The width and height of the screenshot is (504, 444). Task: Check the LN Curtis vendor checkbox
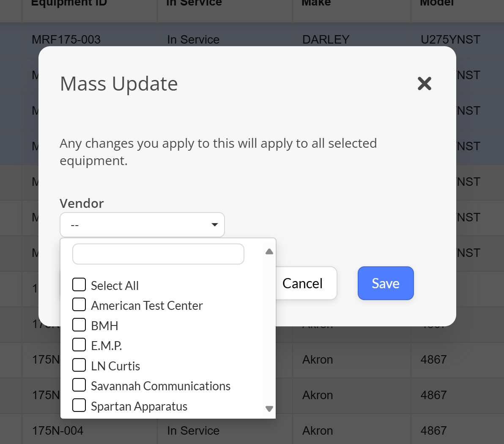(x=79, y=365)
